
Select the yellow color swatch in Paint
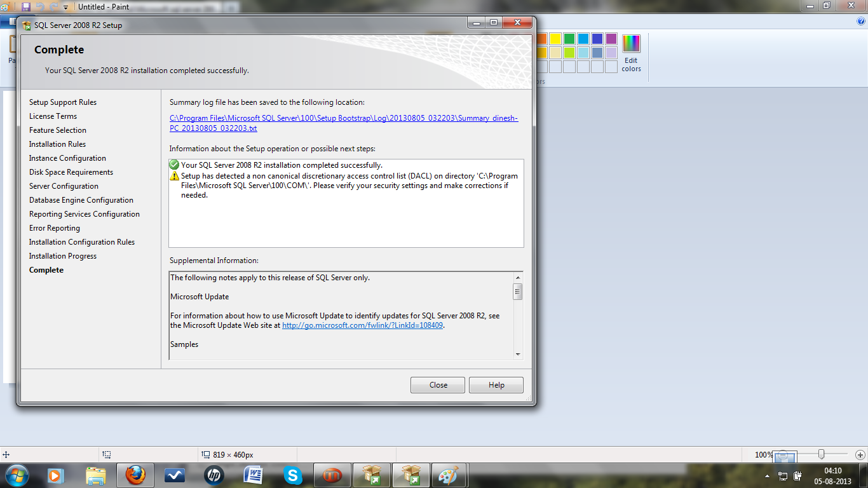(555, 39)
